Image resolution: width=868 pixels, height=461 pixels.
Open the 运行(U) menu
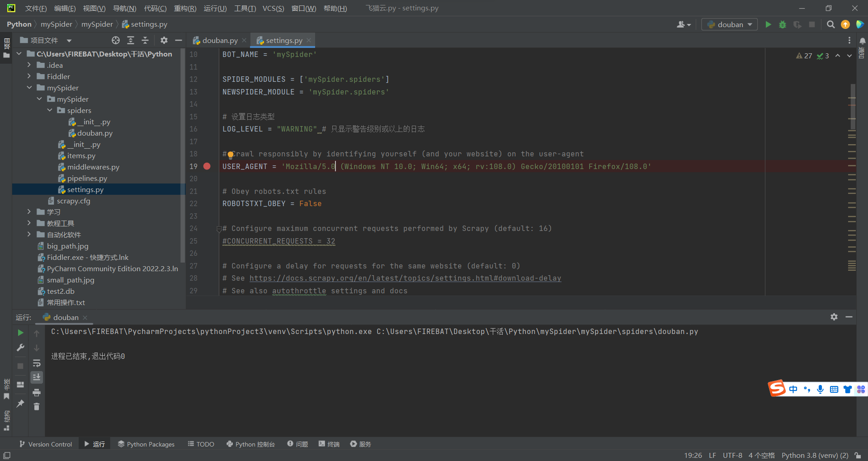pyautogui.click(x=215, y=8)
